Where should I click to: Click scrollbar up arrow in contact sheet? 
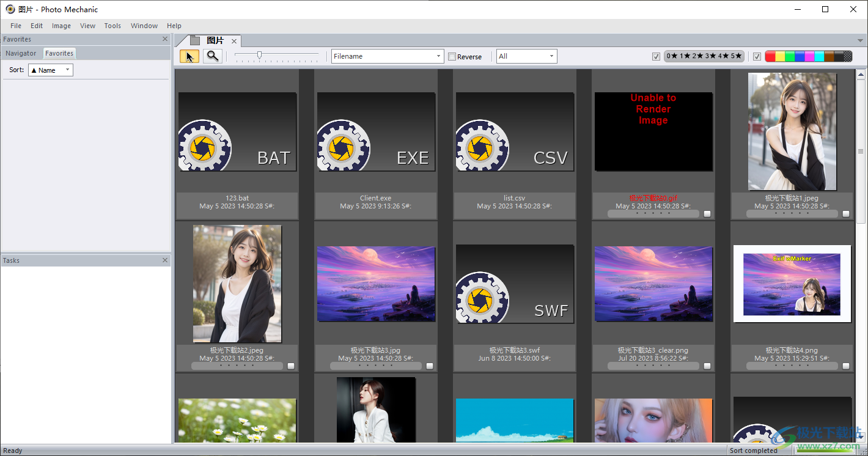point(861,74)
